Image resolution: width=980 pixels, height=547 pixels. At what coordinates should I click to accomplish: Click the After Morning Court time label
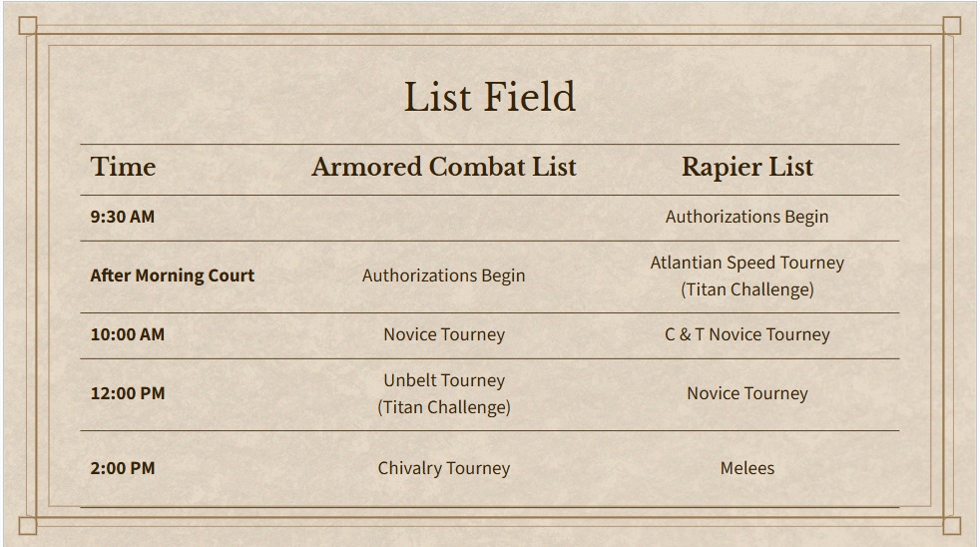coord(173,275)
